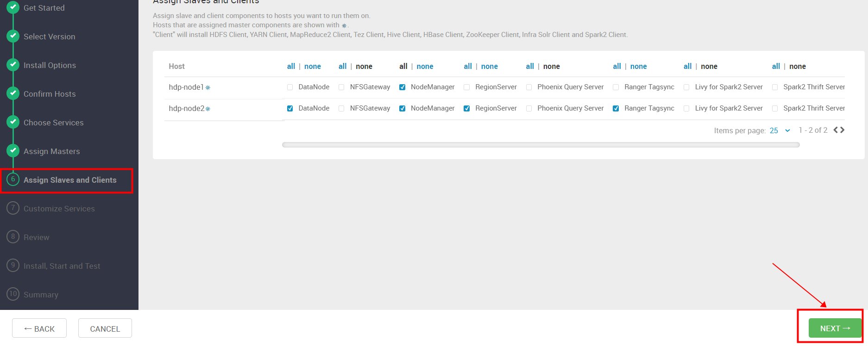The height and width of the screenshot is (346, 868).
Task: Enable Phoenix Query Server on hdp-node2
Action: click(x=529, y=108)
